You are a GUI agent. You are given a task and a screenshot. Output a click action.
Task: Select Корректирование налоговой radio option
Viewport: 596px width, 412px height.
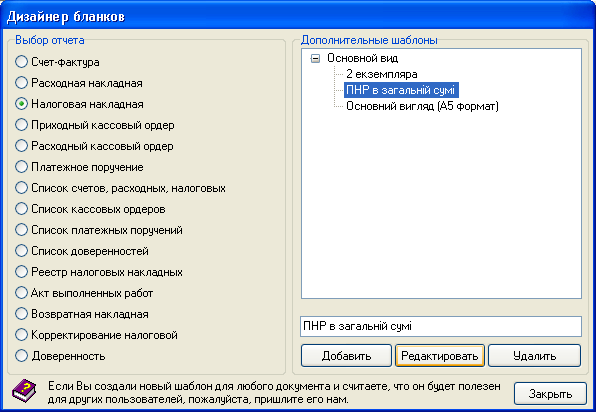(21, 335)
